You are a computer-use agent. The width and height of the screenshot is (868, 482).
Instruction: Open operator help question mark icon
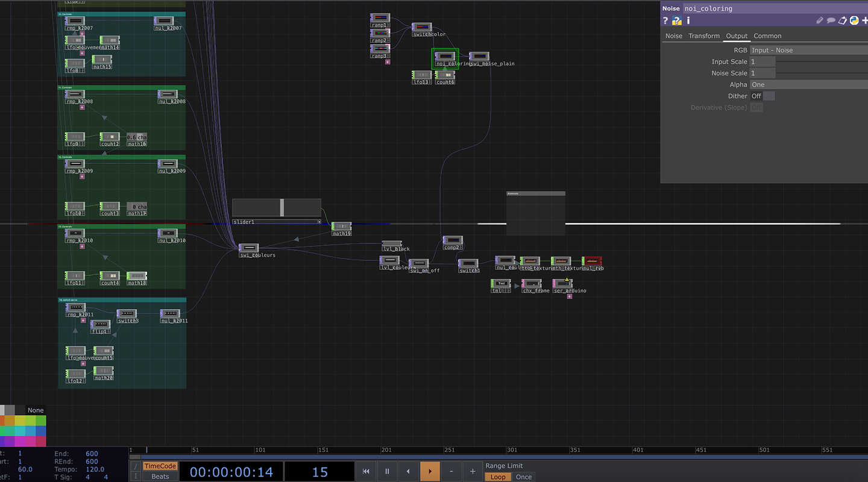[665, 20]
